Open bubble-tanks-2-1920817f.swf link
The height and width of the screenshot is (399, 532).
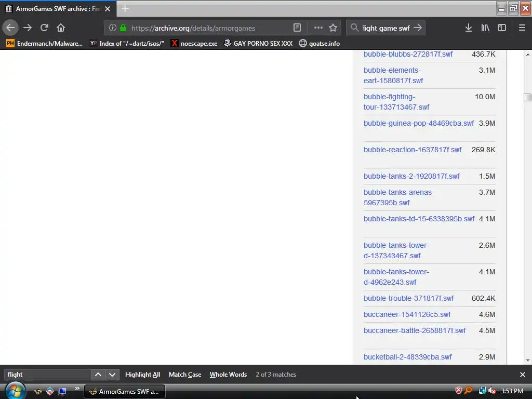[411, 176]
